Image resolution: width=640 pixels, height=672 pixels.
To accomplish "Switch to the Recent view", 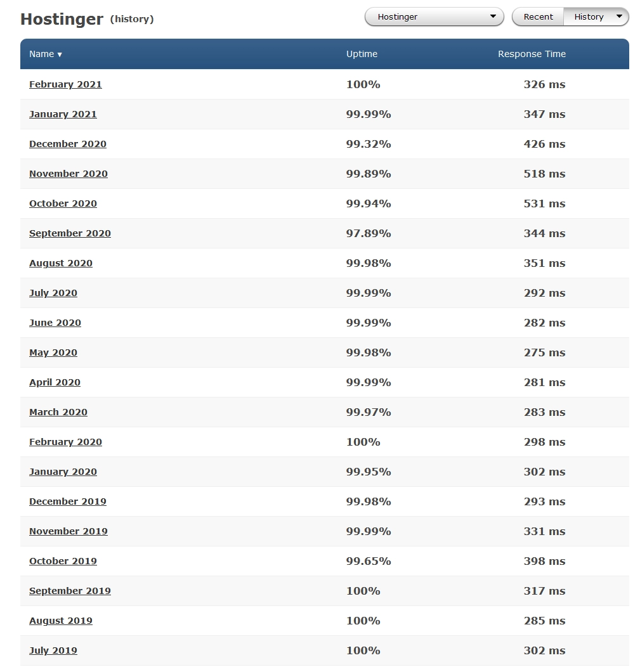I will [x=538, y=17].
